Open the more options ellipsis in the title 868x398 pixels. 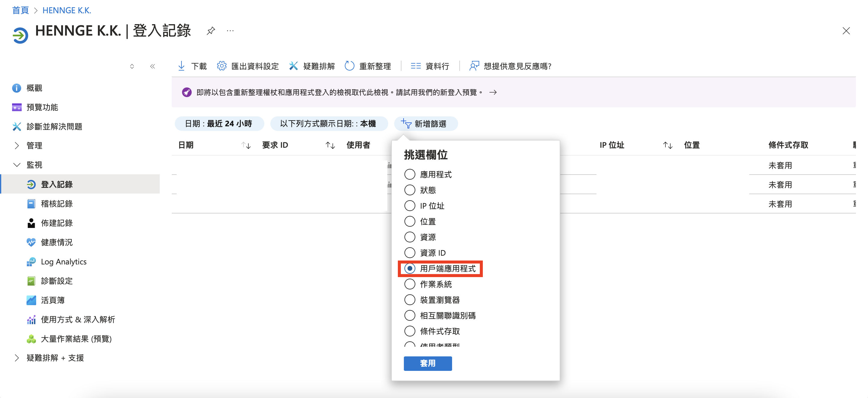click(x=230, y=31)
